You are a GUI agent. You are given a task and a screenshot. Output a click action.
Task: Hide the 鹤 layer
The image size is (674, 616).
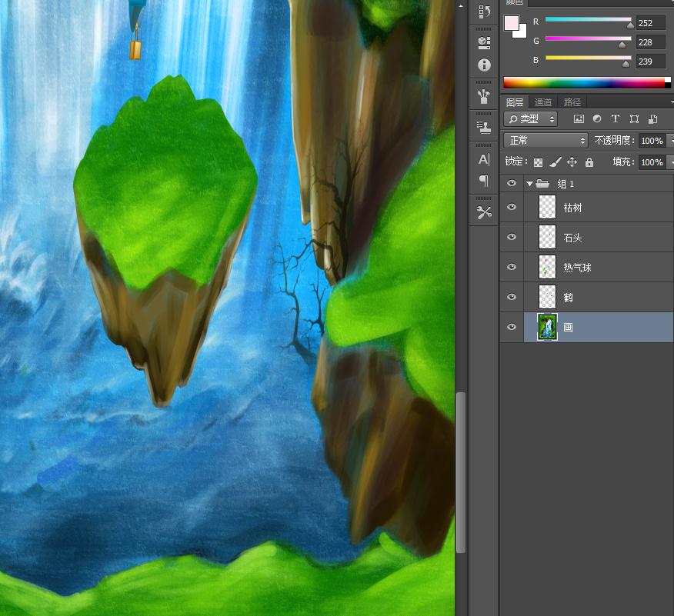click(x=512, y=298)
